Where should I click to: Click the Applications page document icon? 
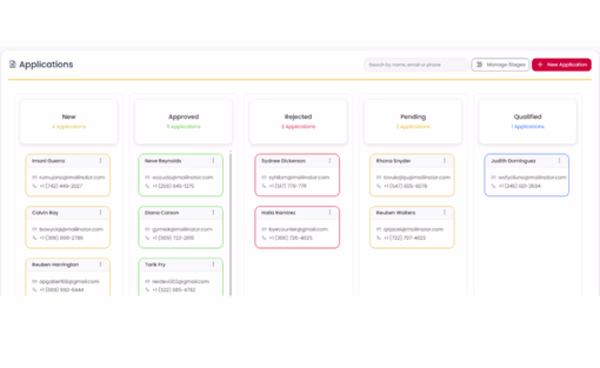[13, 64]
